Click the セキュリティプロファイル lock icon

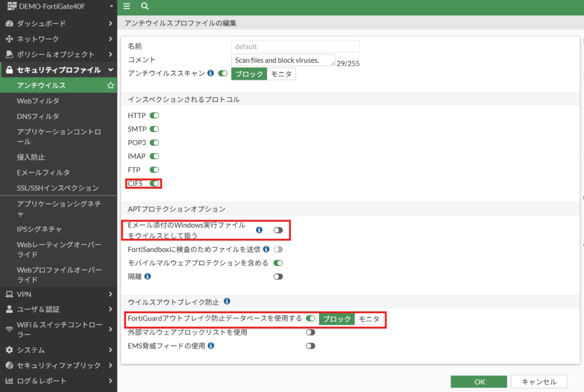9,70
